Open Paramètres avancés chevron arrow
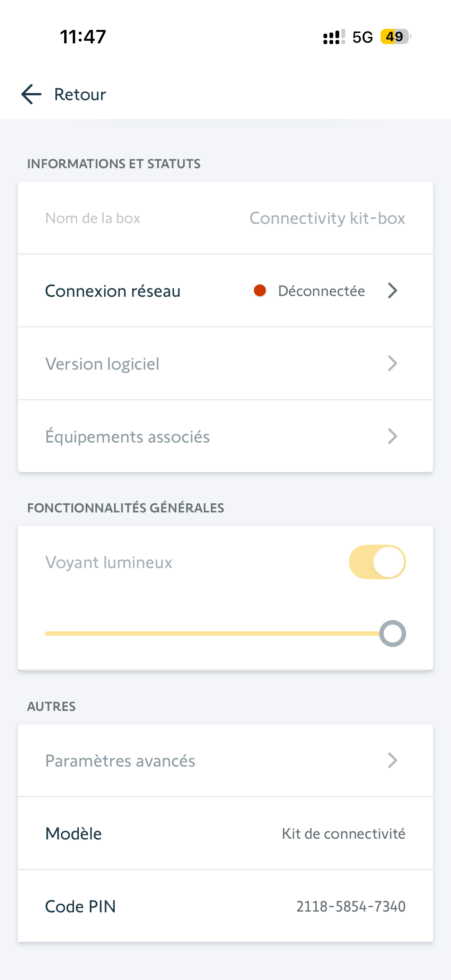Image resolution: width=451 pixels, height=980 pixels. [392, 761]
